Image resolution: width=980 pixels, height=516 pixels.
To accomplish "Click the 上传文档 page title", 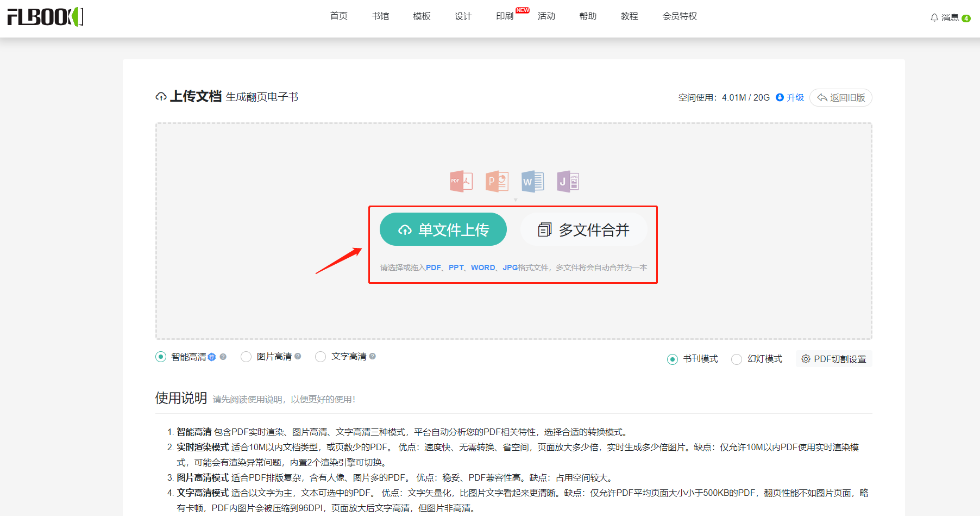I will [x=196, y=96].
